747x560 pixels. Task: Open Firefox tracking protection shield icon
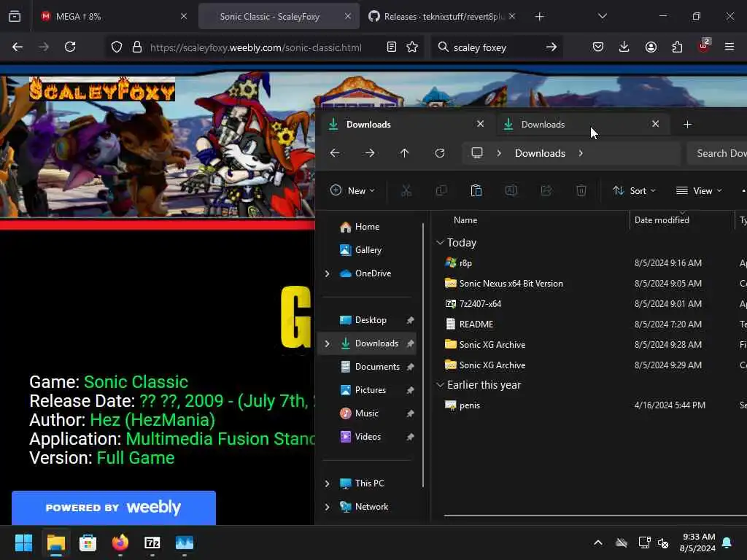point(117,47)
